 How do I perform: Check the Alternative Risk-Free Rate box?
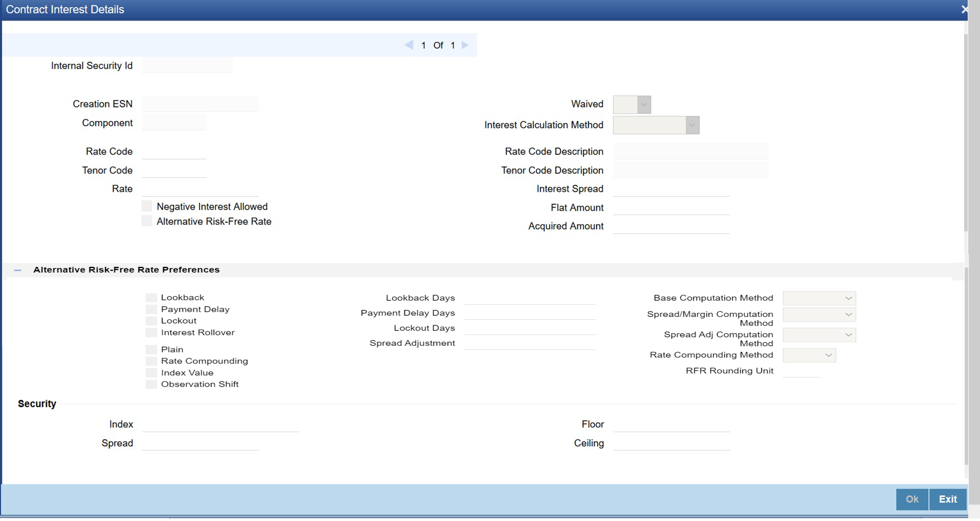coord(147,221)
